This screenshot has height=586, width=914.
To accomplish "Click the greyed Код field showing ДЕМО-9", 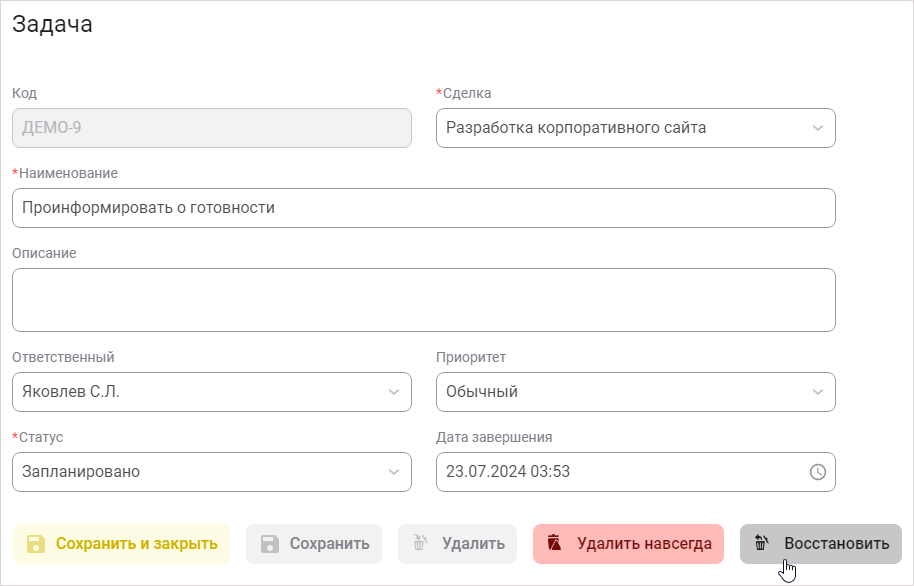I will tap(211, 128).
